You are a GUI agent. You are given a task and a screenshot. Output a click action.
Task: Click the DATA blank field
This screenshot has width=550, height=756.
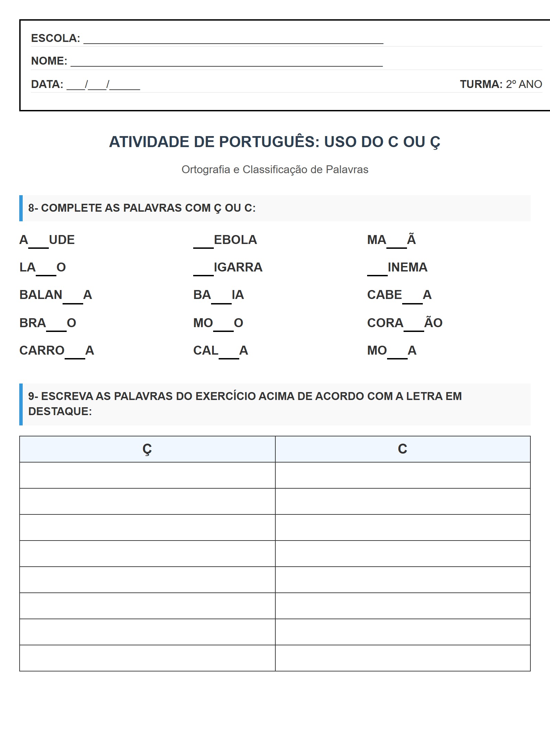pyautogui.click(x=103, y=85)
